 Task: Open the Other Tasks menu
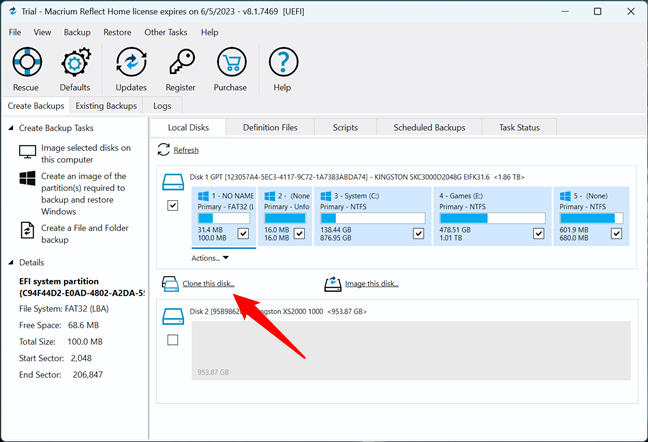click(x=166, y=32)
